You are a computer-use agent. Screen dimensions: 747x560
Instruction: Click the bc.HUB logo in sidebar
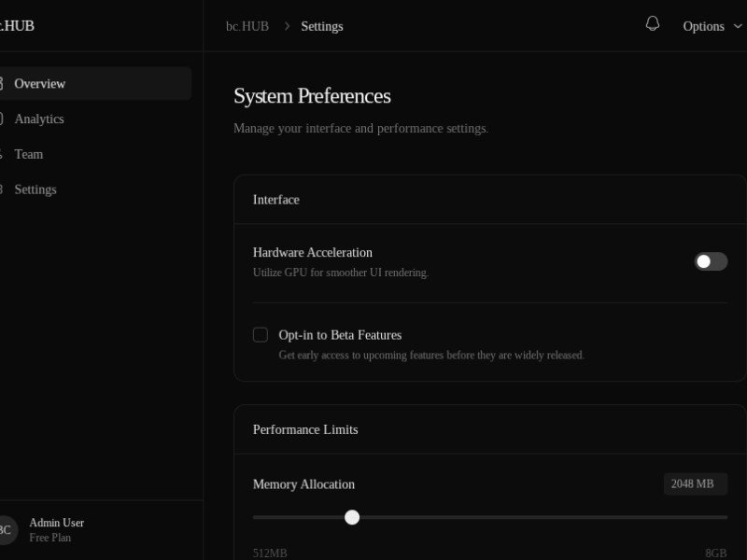(17, 25)
